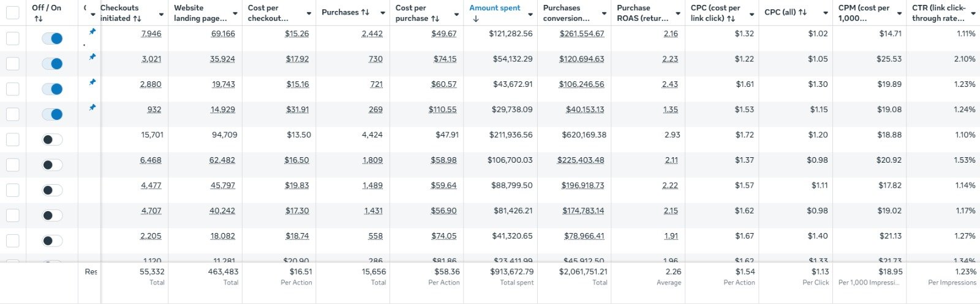Enable the toggle for the $211,936.56 row
This screenshot has height=304, width=980.
point(52,139)
